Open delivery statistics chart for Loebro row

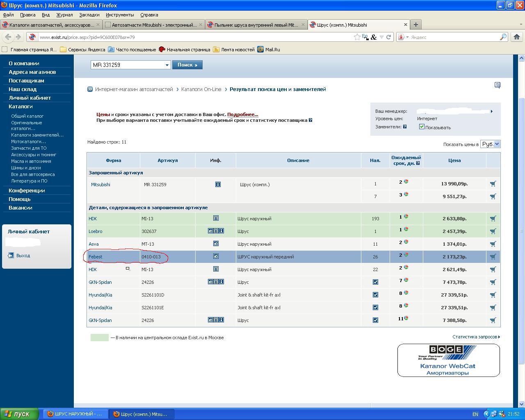(406, 229)
